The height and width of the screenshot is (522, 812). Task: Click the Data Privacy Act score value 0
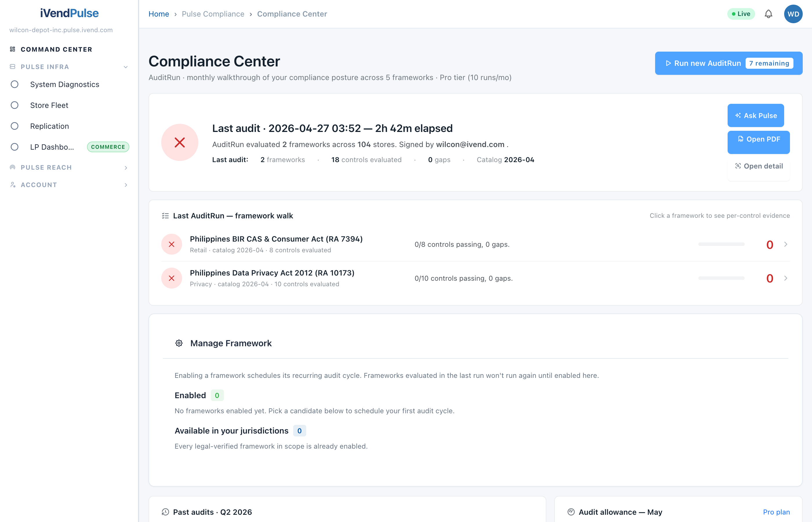[770, 278]
